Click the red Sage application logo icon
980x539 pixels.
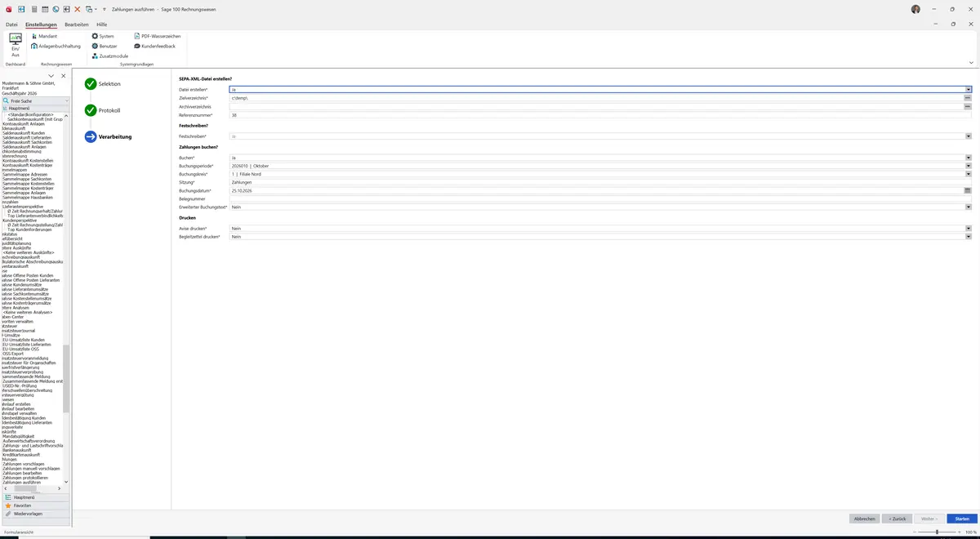tap(8, 9)
